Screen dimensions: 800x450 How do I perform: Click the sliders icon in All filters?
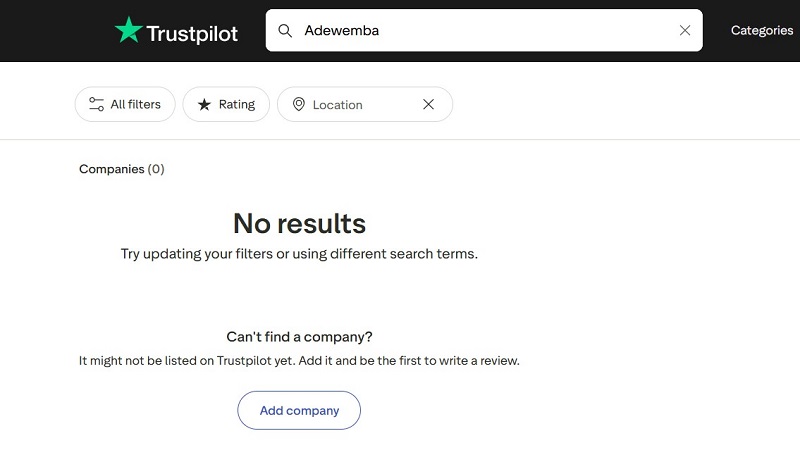[96, 104]
